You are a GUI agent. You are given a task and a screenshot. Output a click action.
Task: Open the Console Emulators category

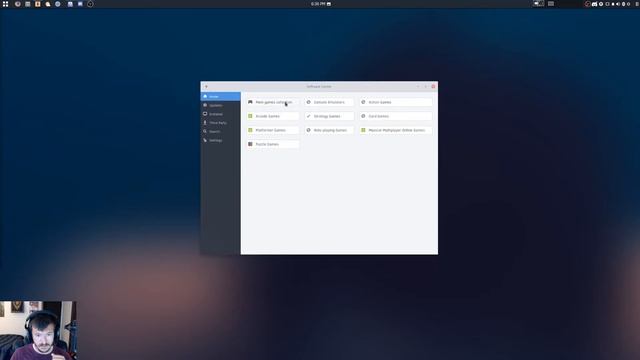click(x=329, y=102)
